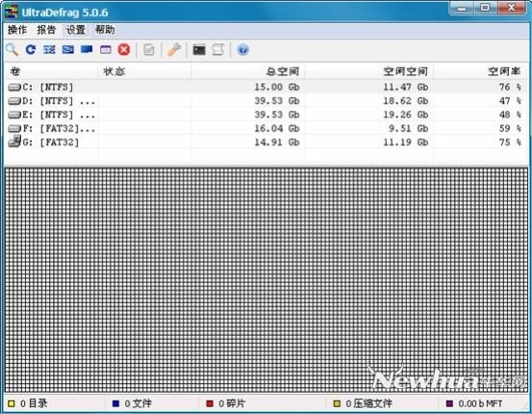
Task: Edit the boot script scroll icon
Action: point(217,50)
